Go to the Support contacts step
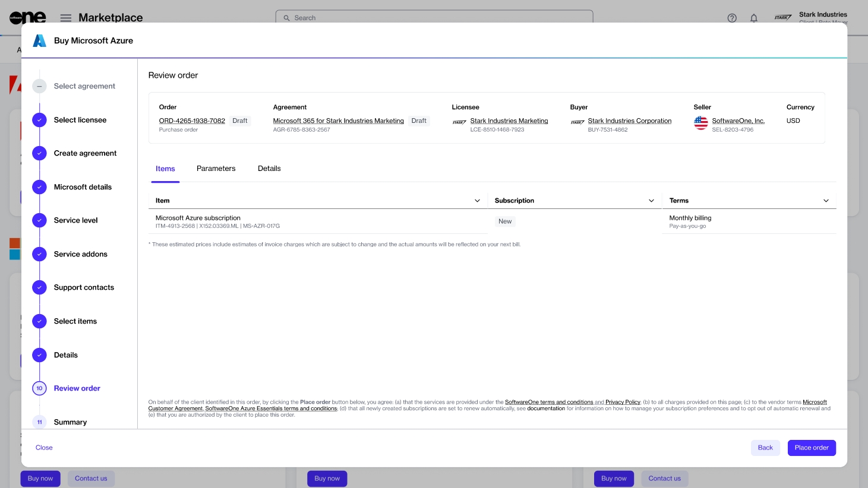Viewport: 868px width, 488px height. 84,287
